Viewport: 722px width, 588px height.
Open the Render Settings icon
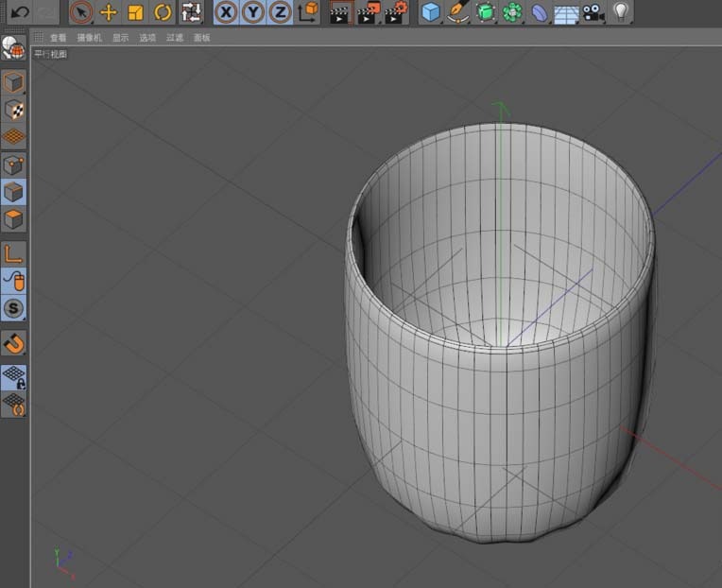pos(396,12)
